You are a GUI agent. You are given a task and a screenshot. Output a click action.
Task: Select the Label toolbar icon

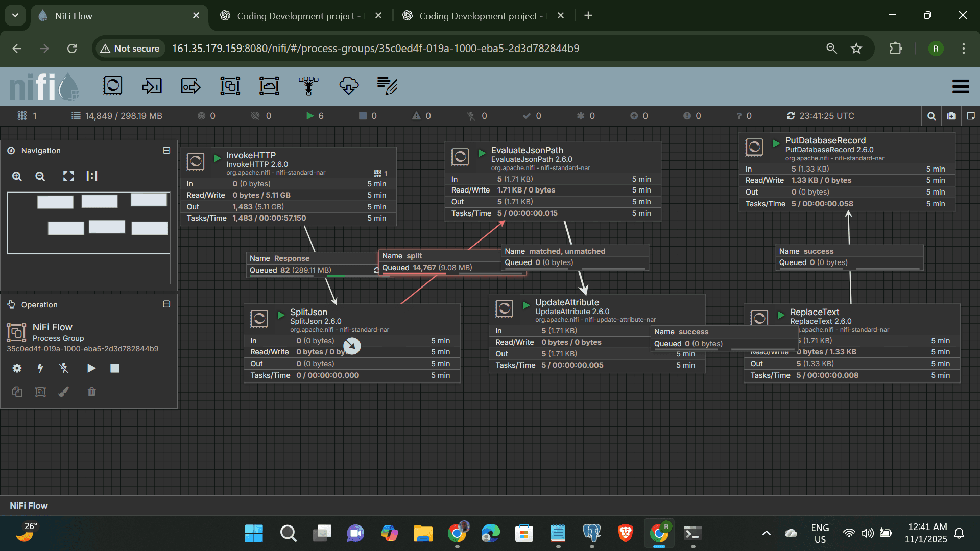(387, 86)
